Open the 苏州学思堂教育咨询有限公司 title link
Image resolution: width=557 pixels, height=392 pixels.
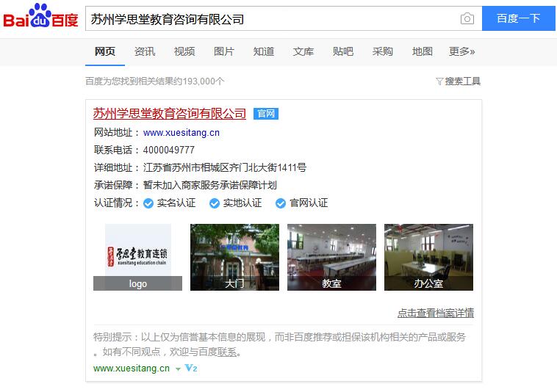[x=170, y=114]
